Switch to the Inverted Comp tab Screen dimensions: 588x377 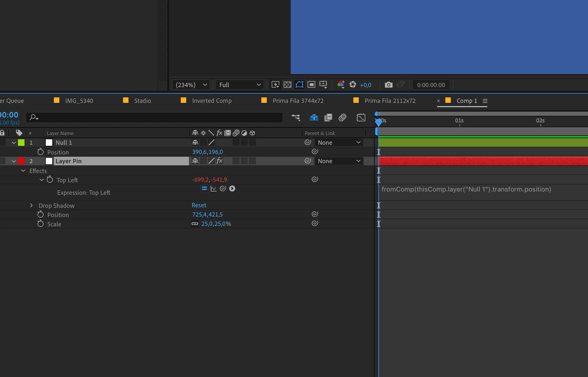(212, 101)
